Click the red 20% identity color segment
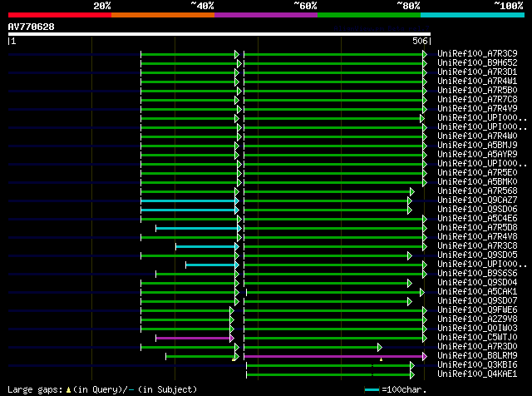 click(x=60, y=15)
